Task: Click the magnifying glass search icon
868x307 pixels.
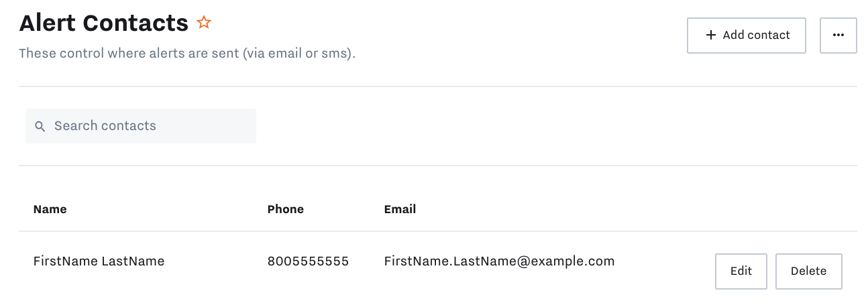Action: click(40, 126)
